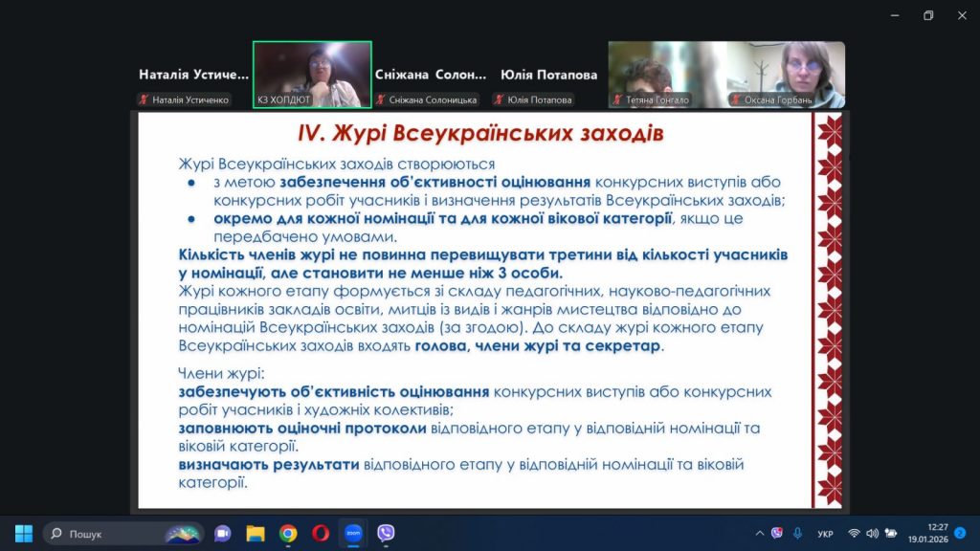Open the speaker volume control

pyautogui.click(x=872, y=533)
